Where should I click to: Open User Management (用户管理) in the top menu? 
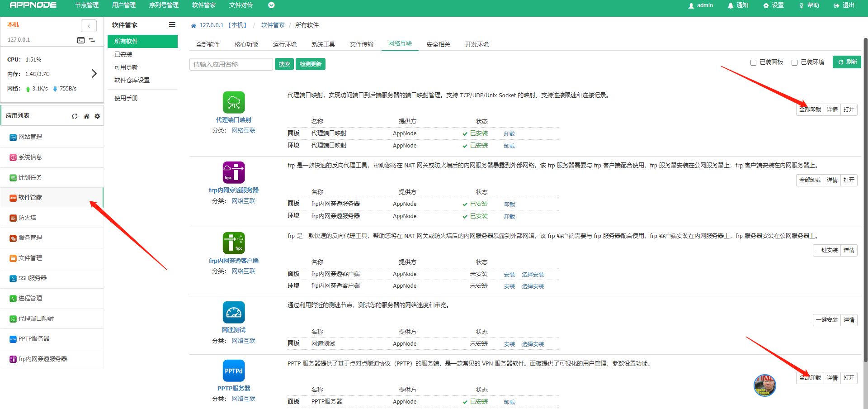124,5
